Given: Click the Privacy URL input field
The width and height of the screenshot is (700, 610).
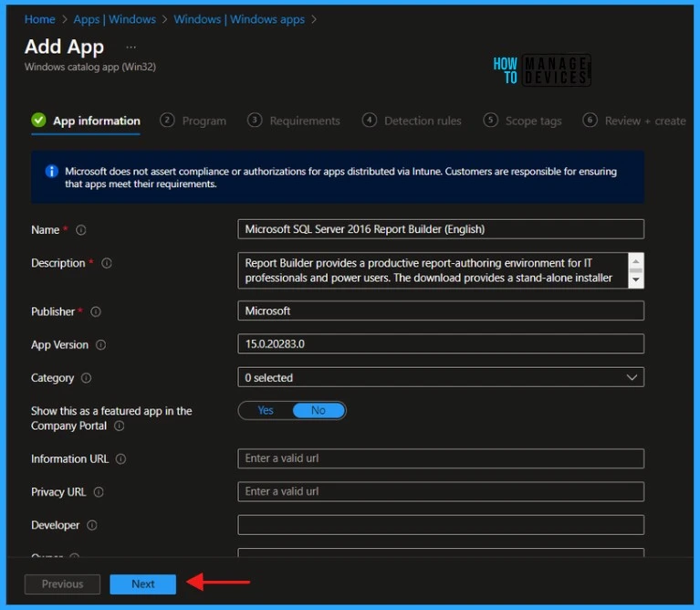Looking at the screenshot, I should pyautogui.click(x=441, y=491).
